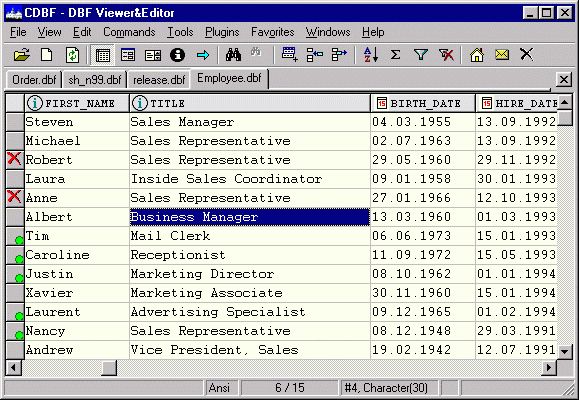The height and width of the screenshot is (400, 579).
Task: Click the binoculars find icon
Action: tap(233, 55)
